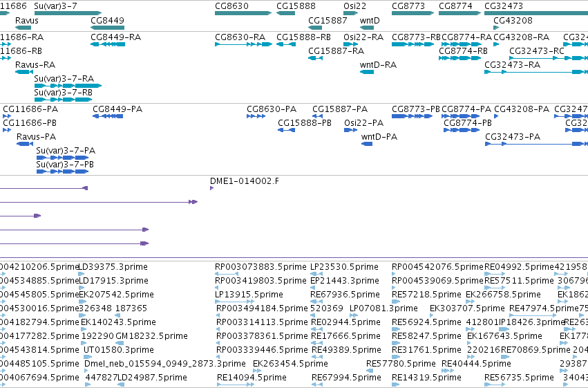Select the Su(var)3-7 gene label
Image resolution: width=588 pixels, height=388 pixels.
pos(55,6)
